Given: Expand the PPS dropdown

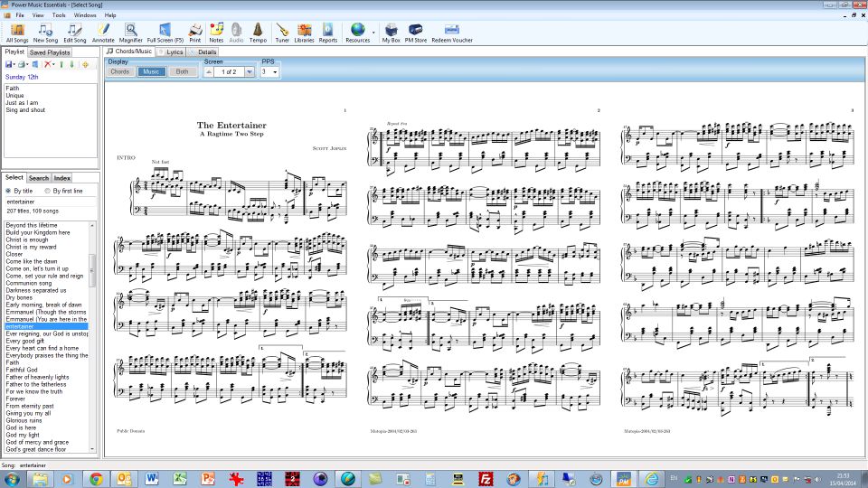Looking at the screenshot, I should (275, 71).
